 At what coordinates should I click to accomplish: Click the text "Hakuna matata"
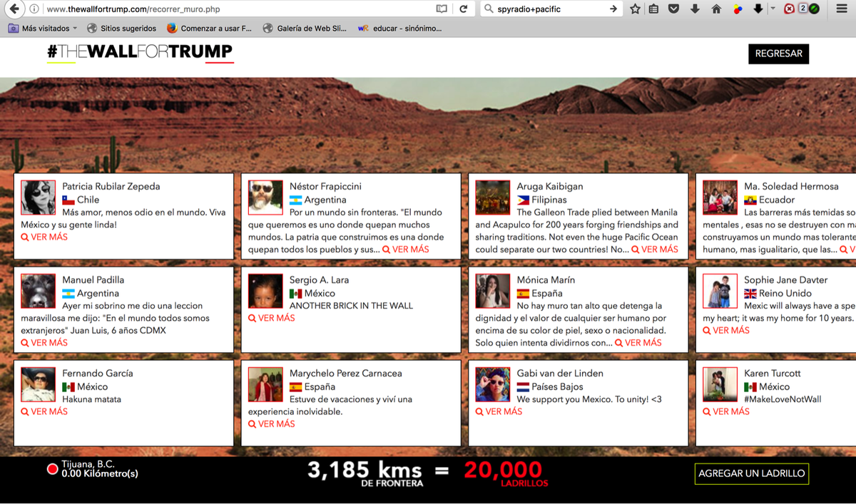click(x=91, y=399)
